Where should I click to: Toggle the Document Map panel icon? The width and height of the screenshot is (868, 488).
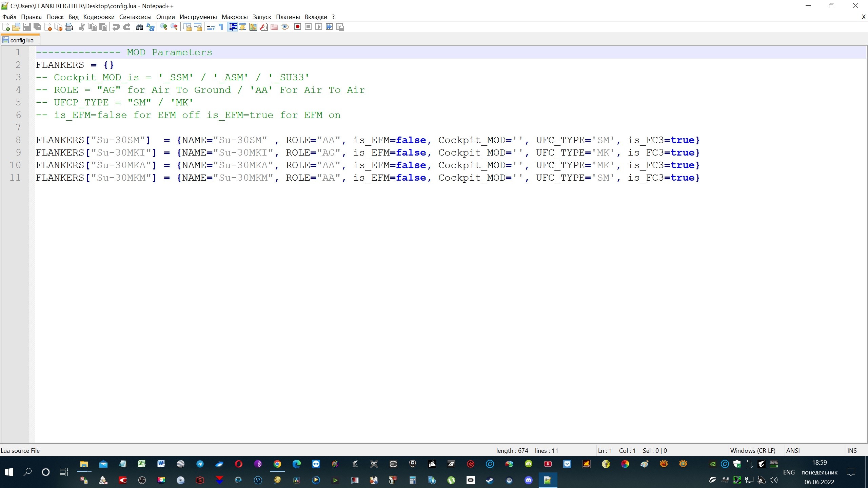[x=253, y=27]
